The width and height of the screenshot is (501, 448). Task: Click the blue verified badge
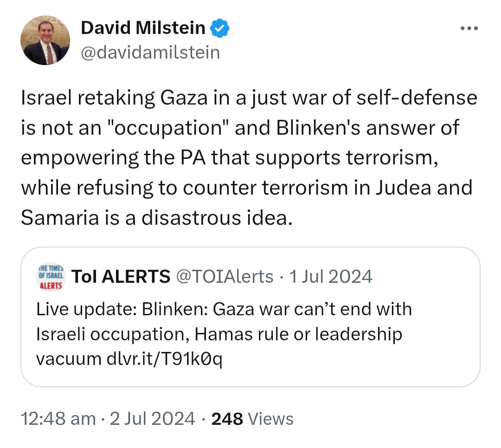coord(219,28)
